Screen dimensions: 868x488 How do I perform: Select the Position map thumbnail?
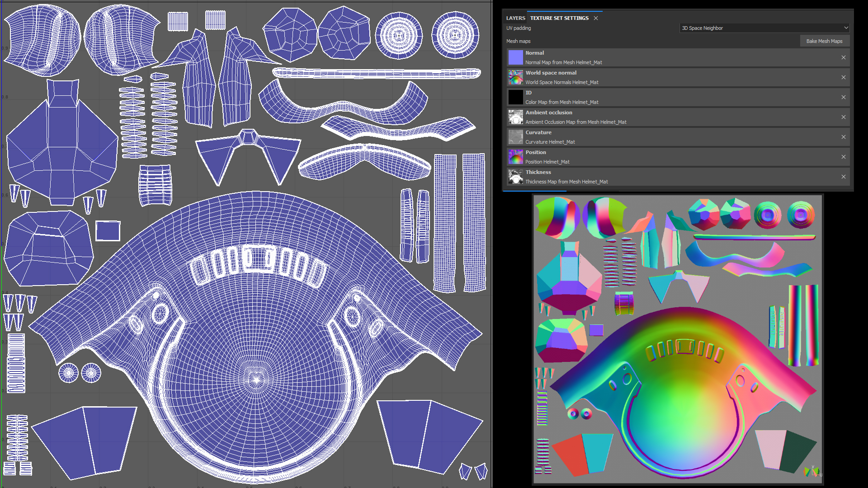515,157
